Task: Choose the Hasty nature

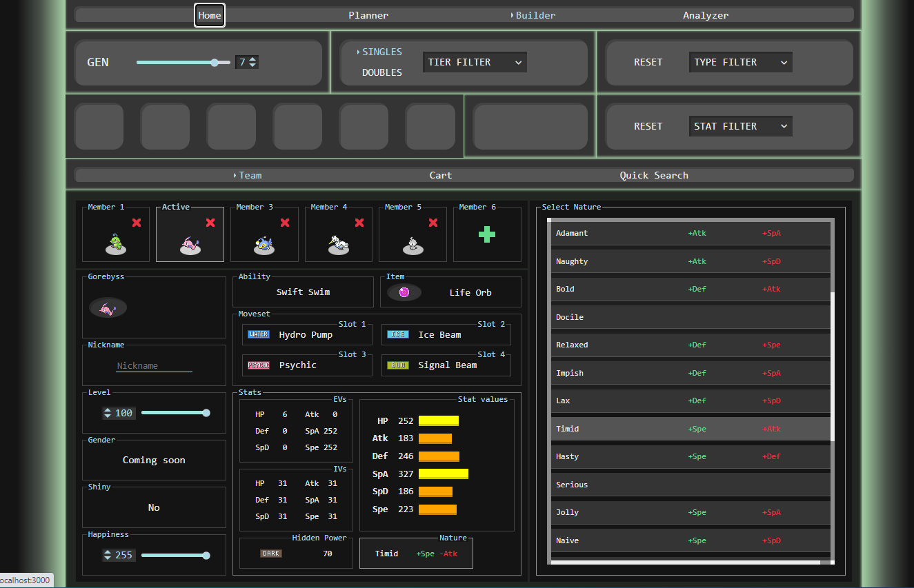Action: tap(691, 456)
